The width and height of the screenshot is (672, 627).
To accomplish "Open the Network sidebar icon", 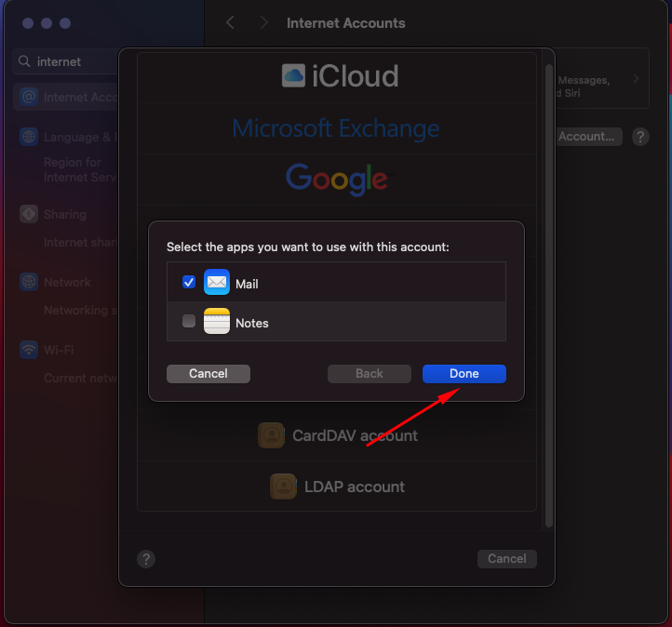I will pos(29,282).
